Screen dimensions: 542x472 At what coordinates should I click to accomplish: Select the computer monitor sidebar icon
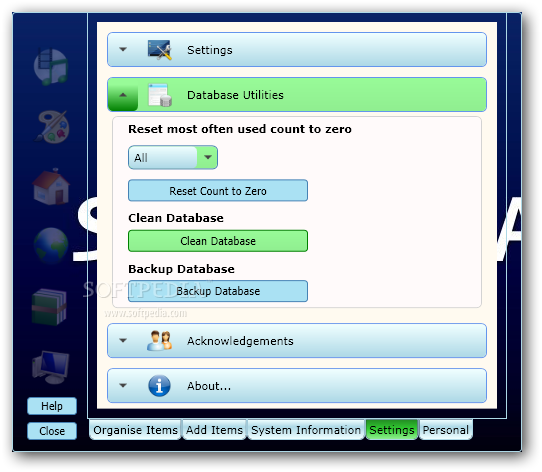click(50, 367)
